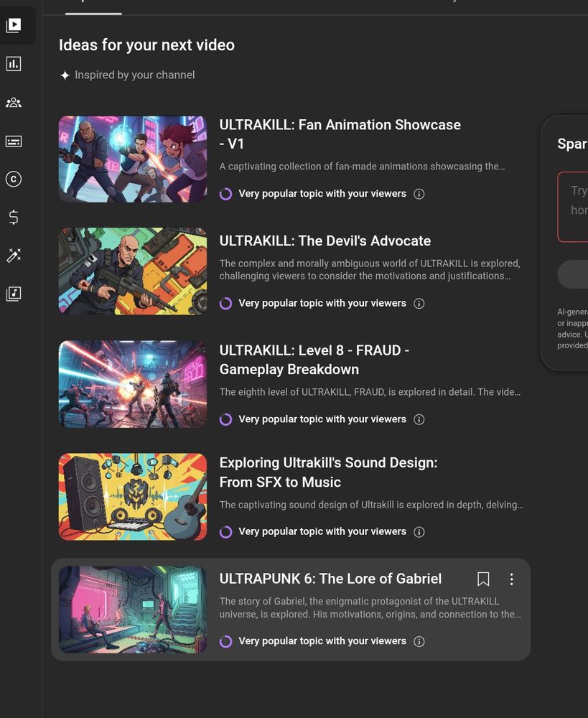Viewport: 588px width, 718px height.
Task: Click The Devil's Advocate description text
Action: [x=370, y=270]
